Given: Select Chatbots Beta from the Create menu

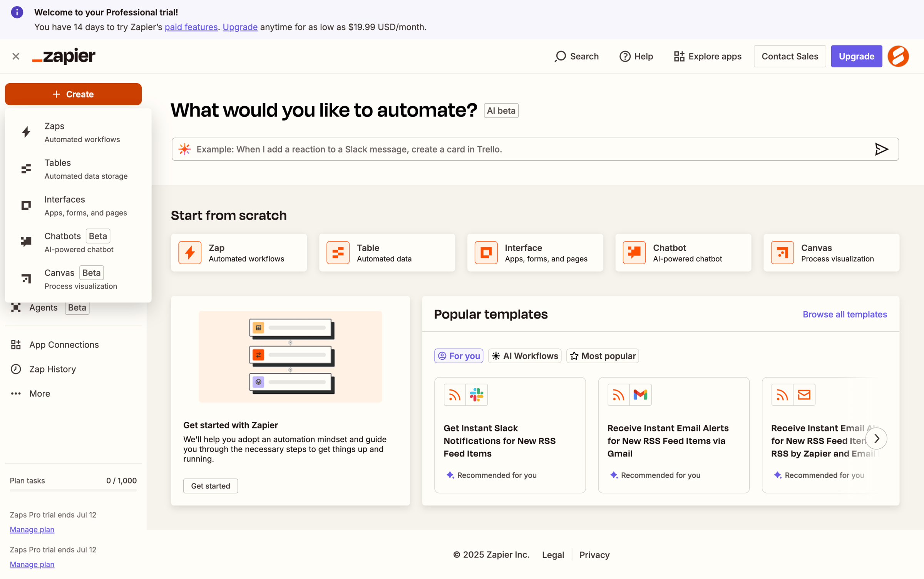Looking at the screenshot, I should tap(78, 242).
